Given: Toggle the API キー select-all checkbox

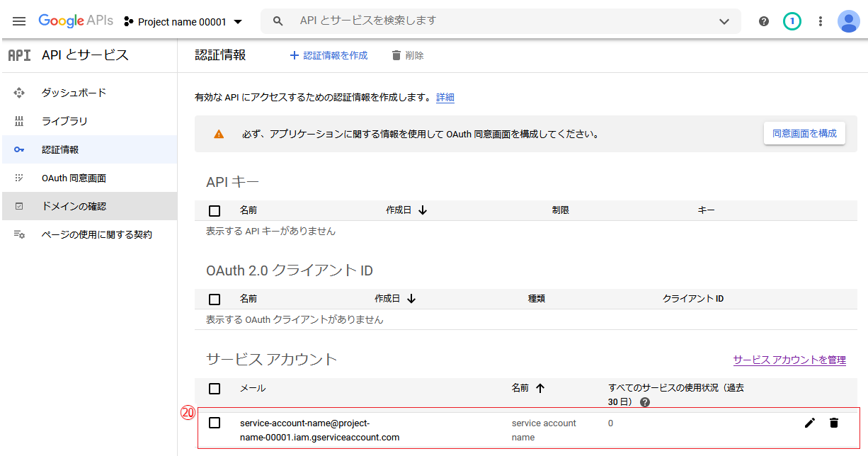Looking at the screenshot, I should 215,210.
